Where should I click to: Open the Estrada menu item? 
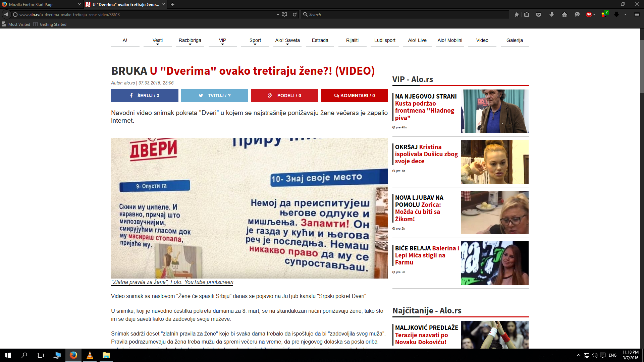320,40
